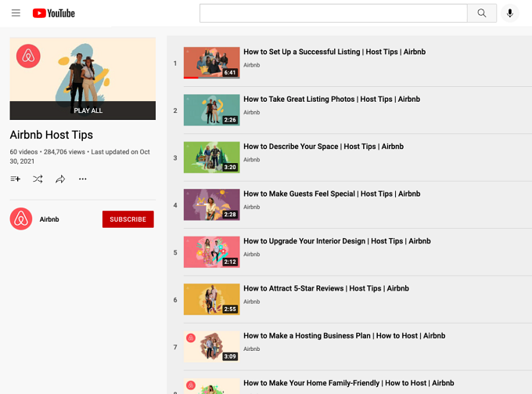Click Airbnb channel under 5-Star Reviews video
Image resolution: width=532 pixels, height=394 pixels.
coord(252,302)
